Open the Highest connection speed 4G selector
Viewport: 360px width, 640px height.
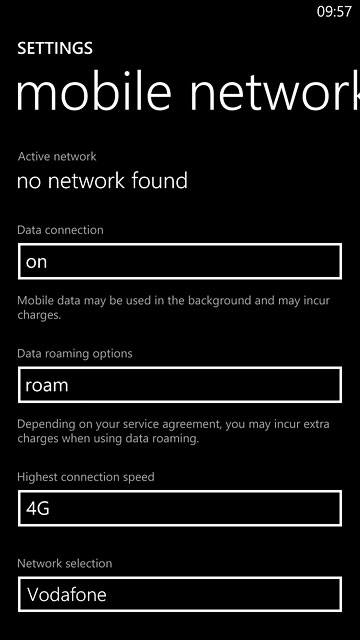tap(180, 509)
